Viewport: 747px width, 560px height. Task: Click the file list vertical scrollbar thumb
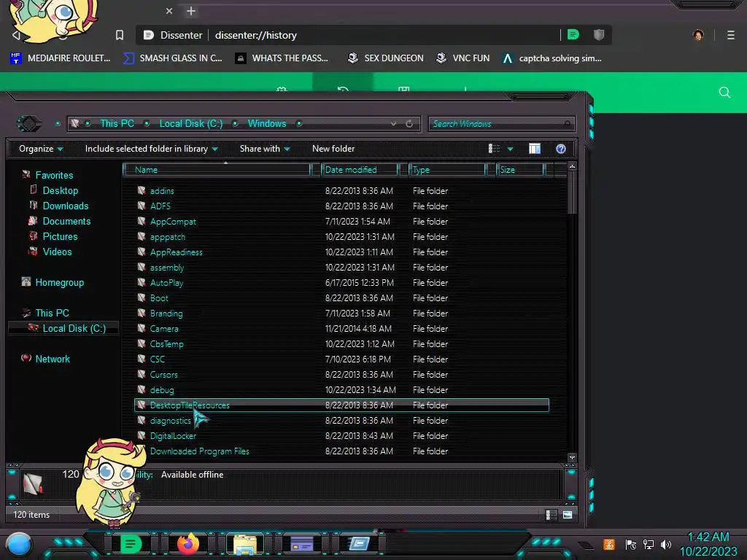[x=572, y=192]
